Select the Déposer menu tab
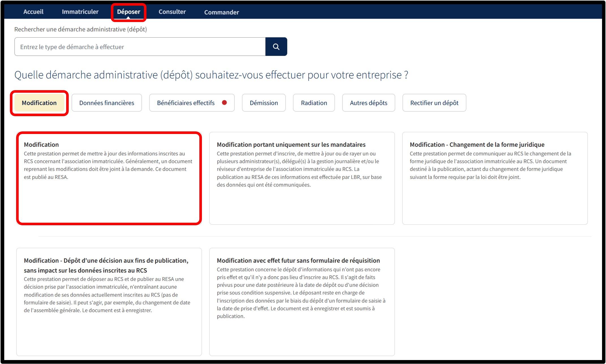The image size is (606, 364). click(128, 12)
